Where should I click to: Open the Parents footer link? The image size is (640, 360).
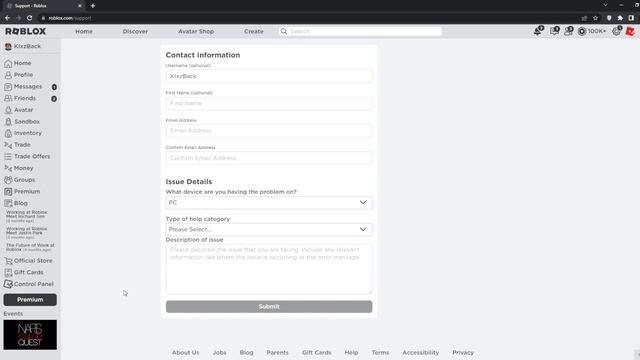(x=278, y=352)
